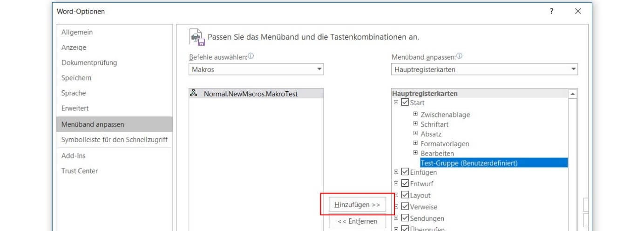Click the ribbon tree vertical scrollbar track

click(x=573, y=164)
